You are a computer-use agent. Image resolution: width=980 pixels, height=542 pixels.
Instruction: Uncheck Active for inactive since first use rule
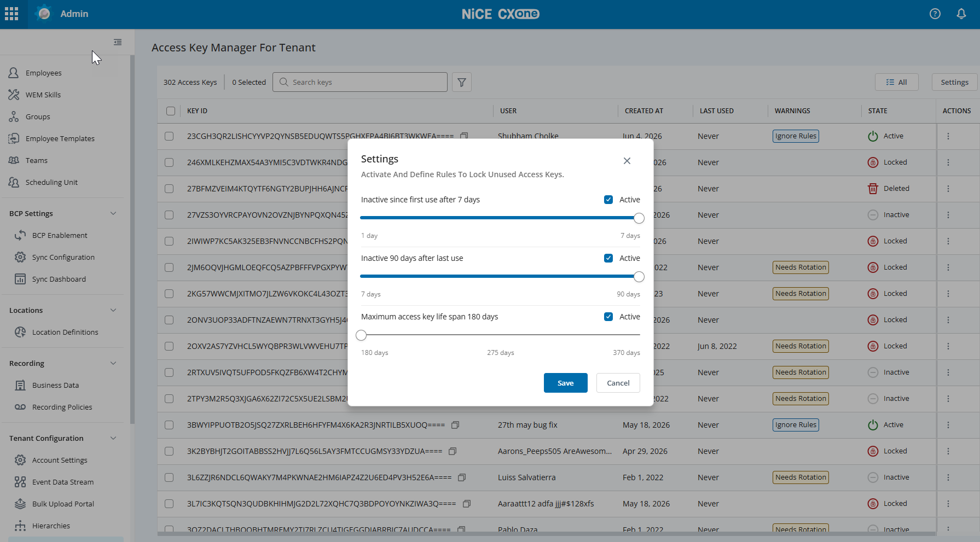tap(608, 200)
